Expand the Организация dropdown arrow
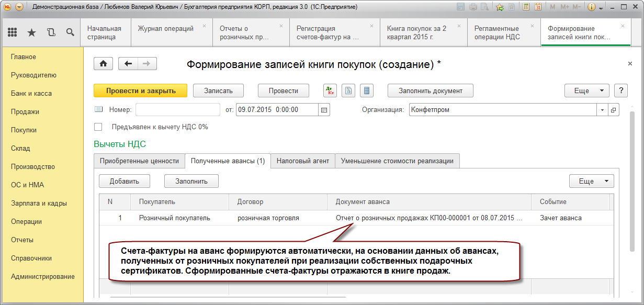This screenshot has height=305, width=644. click(602, 110)
